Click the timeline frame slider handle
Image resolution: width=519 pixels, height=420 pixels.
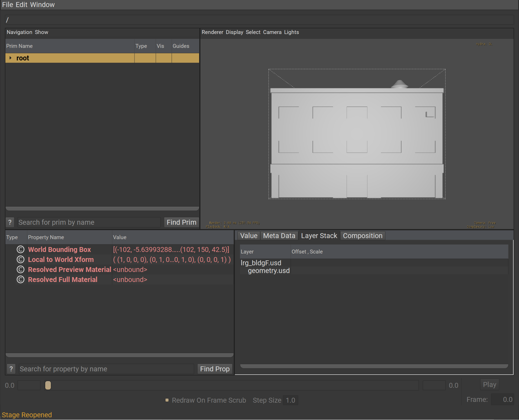[48, 385]
